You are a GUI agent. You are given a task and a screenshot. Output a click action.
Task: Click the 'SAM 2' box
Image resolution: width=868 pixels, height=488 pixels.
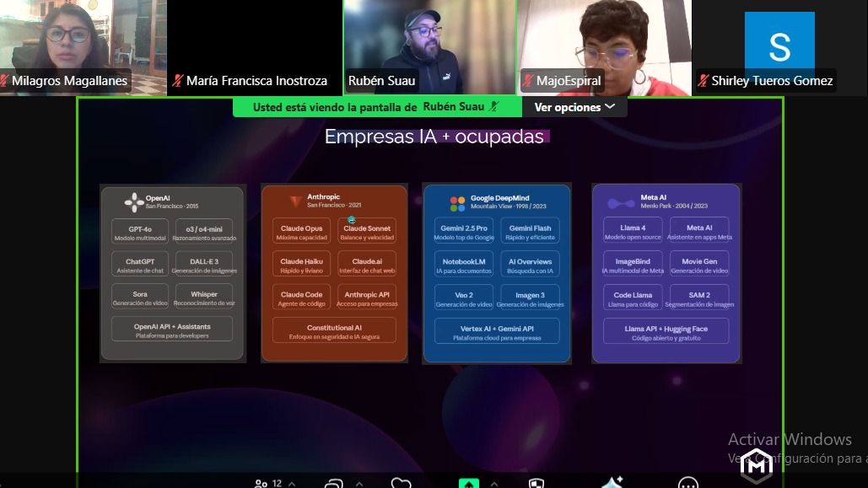(x=699, y=298)
